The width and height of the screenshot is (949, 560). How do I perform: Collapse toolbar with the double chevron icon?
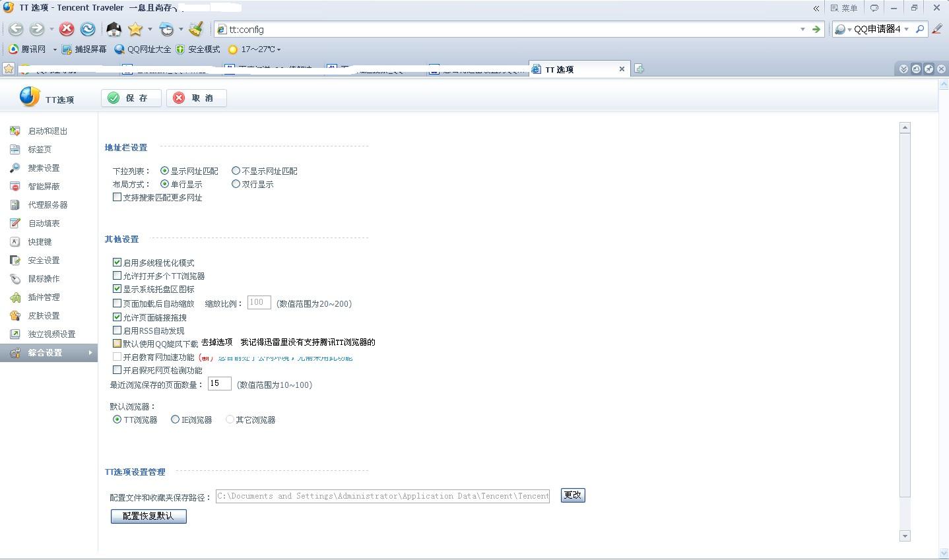click(x=816, y=8)
